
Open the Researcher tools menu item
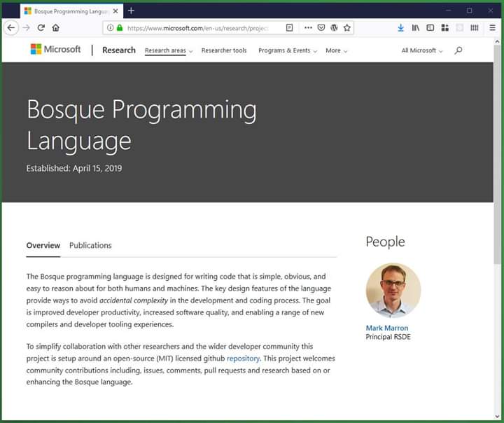point(224,50)
